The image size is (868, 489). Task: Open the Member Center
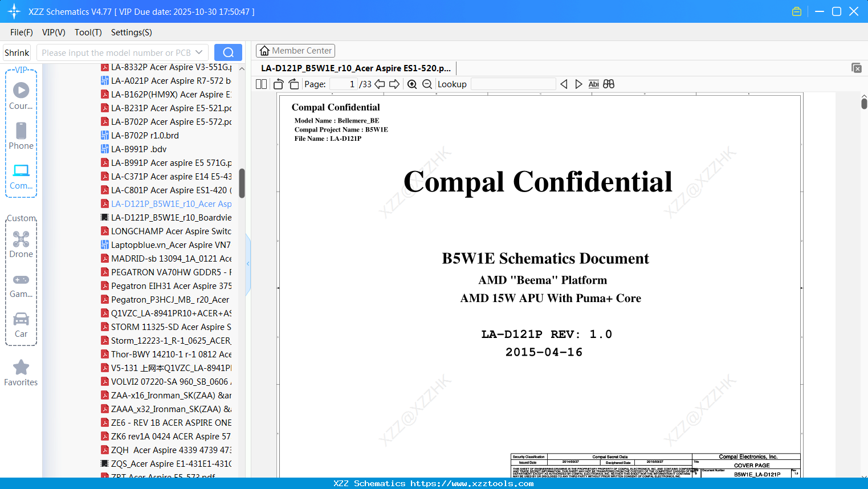[295, 51]
